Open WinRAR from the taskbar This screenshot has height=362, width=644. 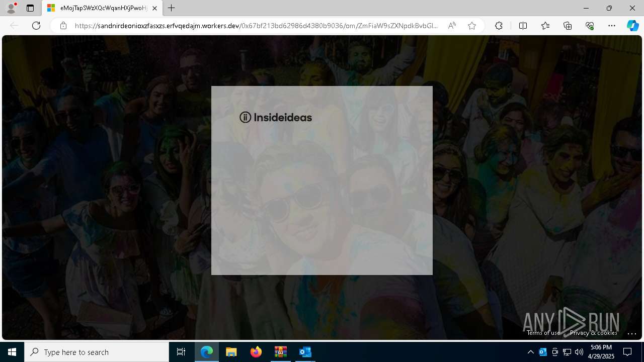[280, 352]
